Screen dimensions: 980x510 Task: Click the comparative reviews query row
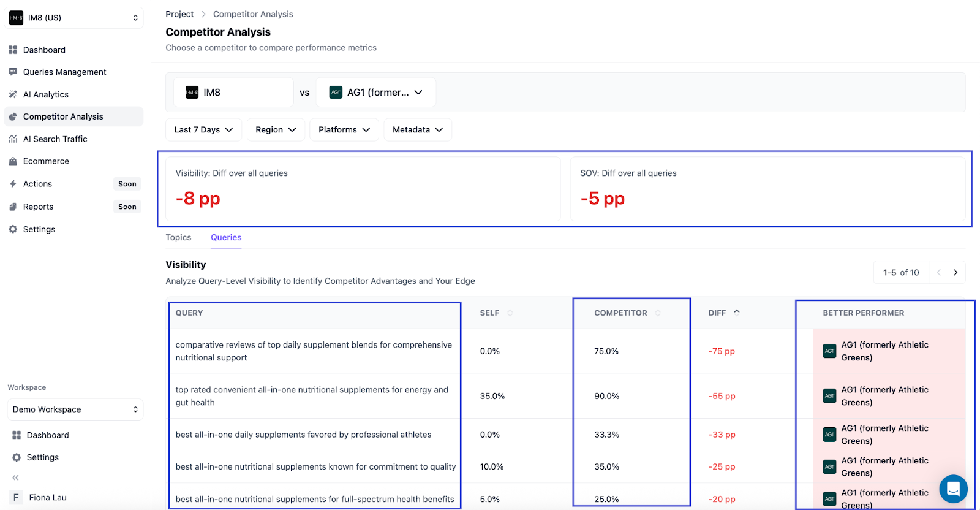click(314, 351)
